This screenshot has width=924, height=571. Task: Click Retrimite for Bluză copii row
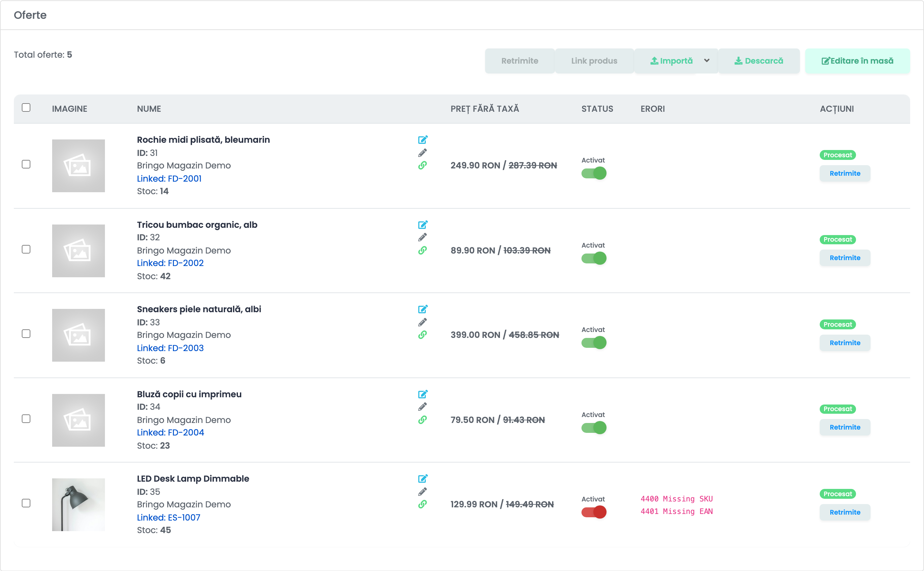[x=845, y=427]
